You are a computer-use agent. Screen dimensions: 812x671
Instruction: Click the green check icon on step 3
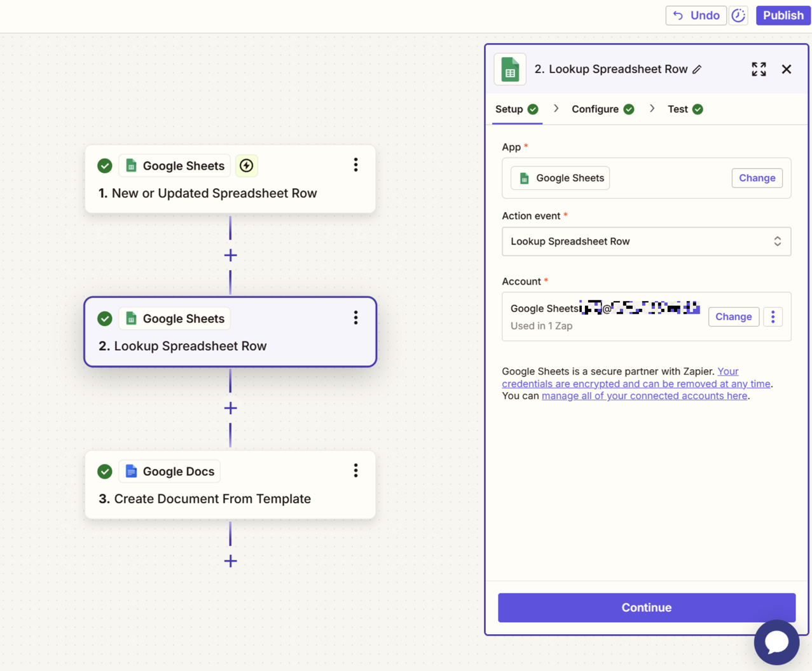pyautogui.click(x=105, y=471)
